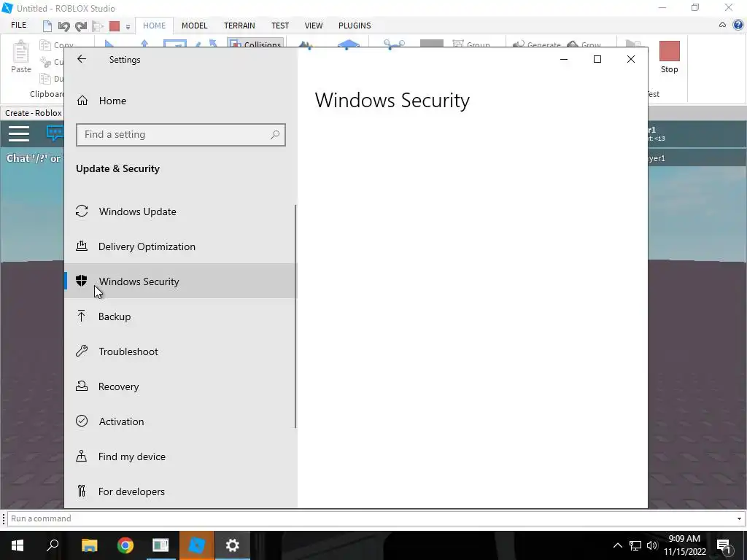Click the Redo icon in ROBLOX Studio
The image size is (747, 560).
click(81, 26)
